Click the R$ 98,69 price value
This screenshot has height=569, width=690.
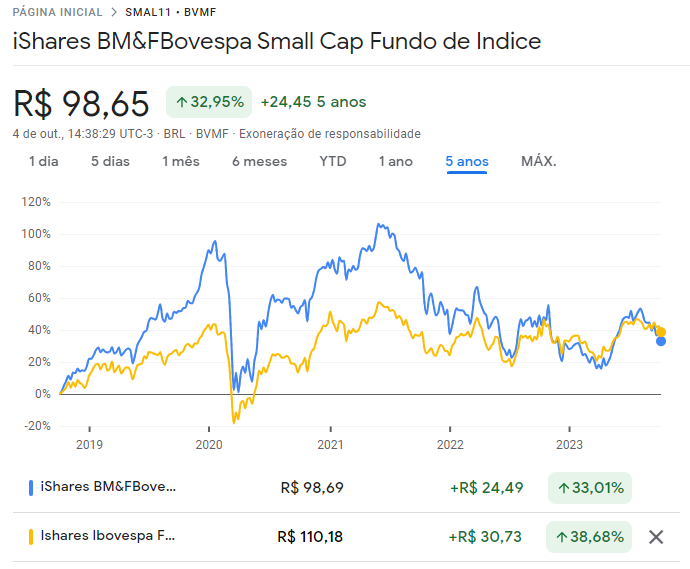pos(312,488)
